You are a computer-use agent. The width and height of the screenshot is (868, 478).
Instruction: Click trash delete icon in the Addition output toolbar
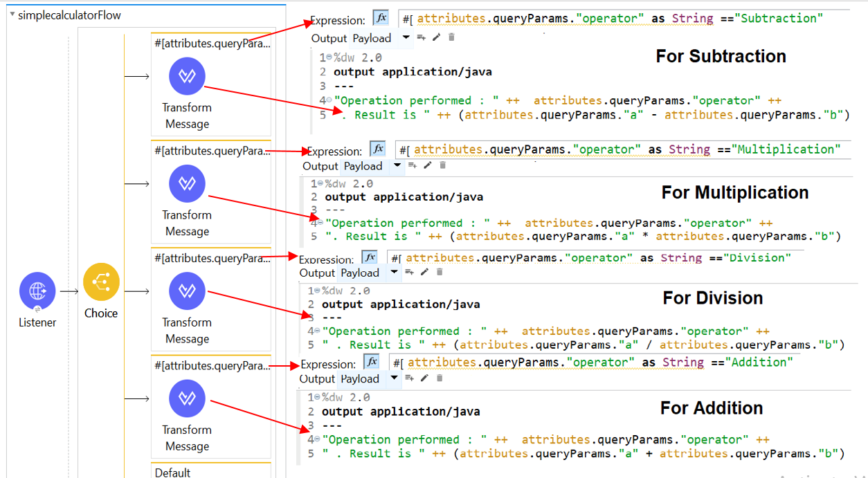coord(440,378)
